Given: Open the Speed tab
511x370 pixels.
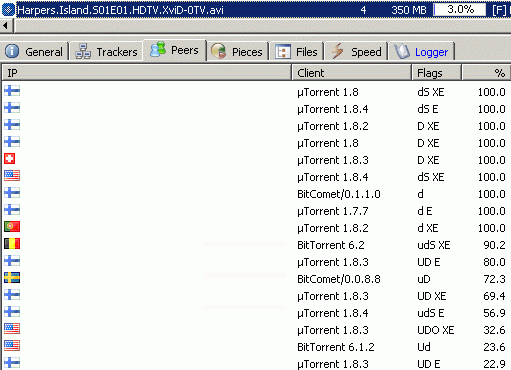Looking at the screenshot, I should coord(356,52).
